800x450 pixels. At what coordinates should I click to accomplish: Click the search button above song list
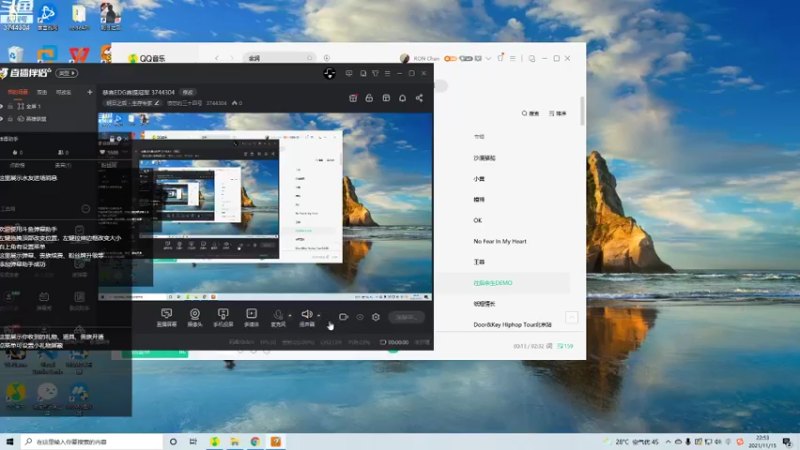[530, 113]
